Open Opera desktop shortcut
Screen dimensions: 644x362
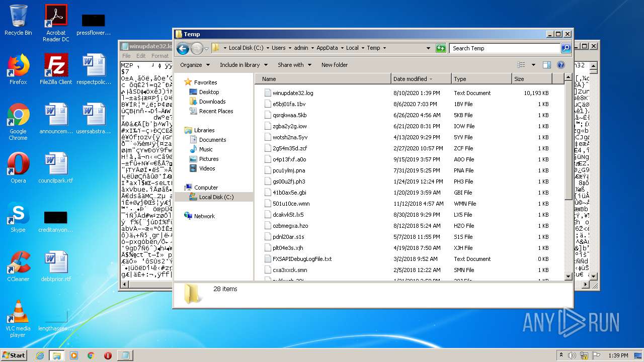pos(18,168)
